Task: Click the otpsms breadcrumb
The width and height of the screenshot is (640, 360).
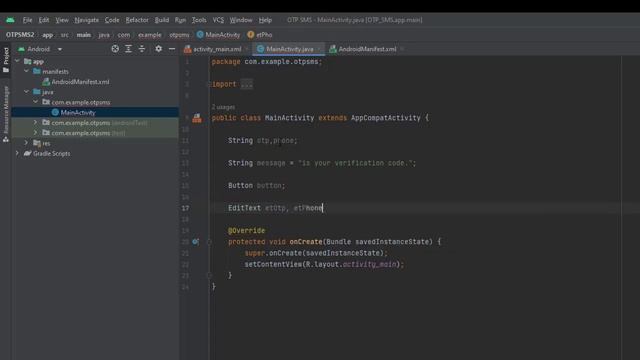Action: point(179,35)
